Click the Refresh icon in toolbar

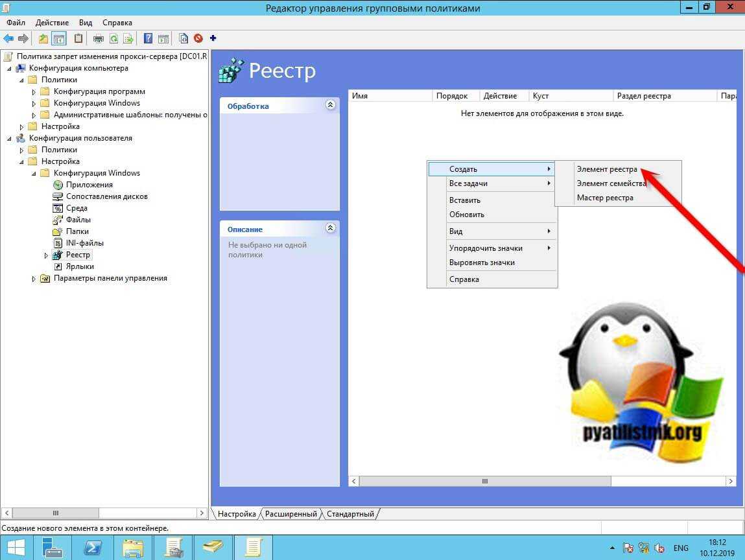pos(113,38)
